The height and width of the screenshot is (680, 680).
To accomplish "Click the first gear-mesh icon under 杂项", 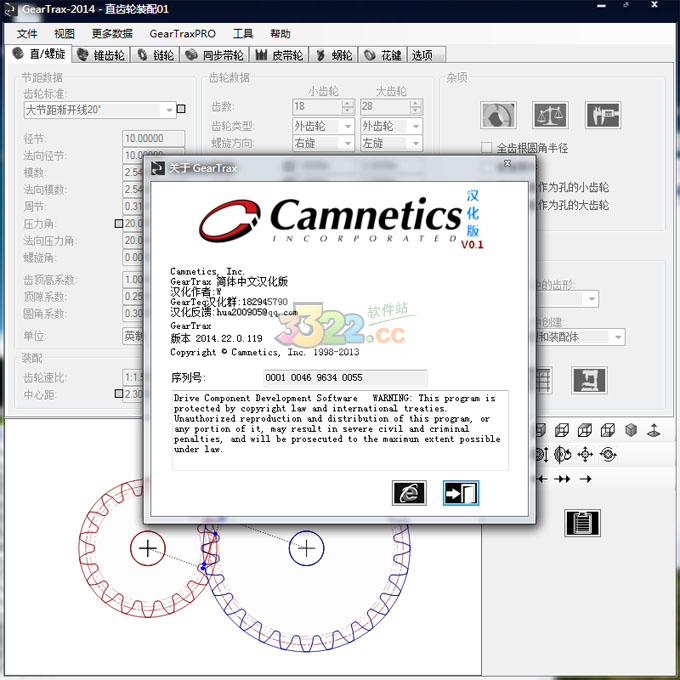I will pyautogui.click(x=498, y=115).
